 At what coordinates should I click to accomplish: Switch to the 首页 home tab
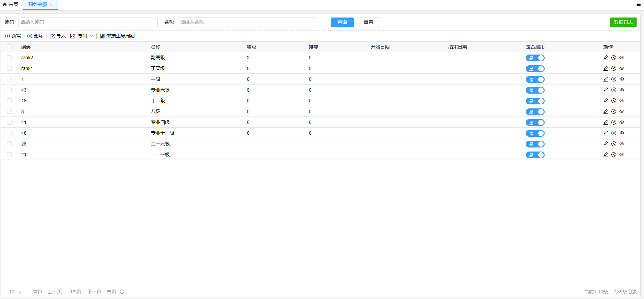coord(11,4)
